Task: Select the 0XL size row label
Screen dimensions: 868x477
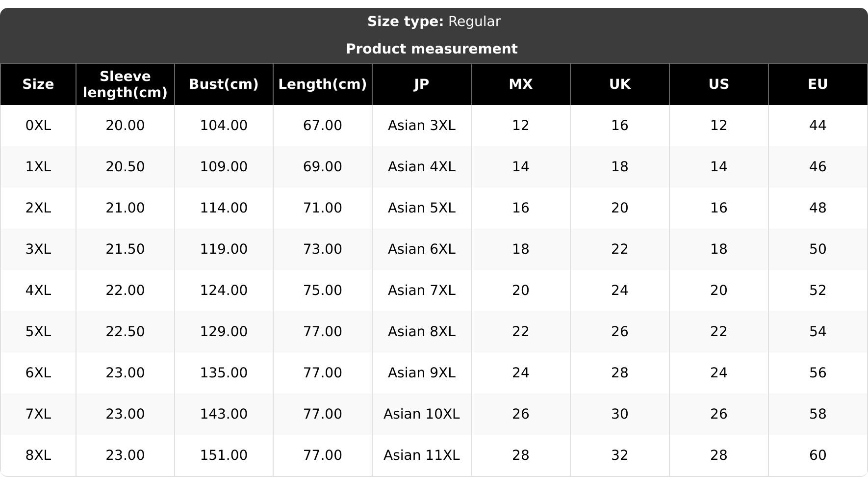Action: (38, 126)
